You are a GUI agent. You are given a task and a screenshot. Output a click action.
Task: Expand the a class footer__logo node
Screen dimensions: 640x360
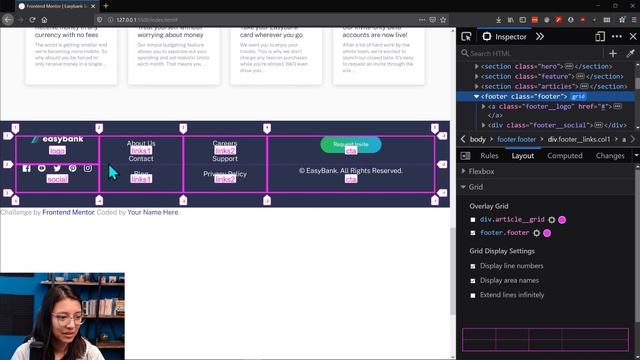tap(484, 107)
